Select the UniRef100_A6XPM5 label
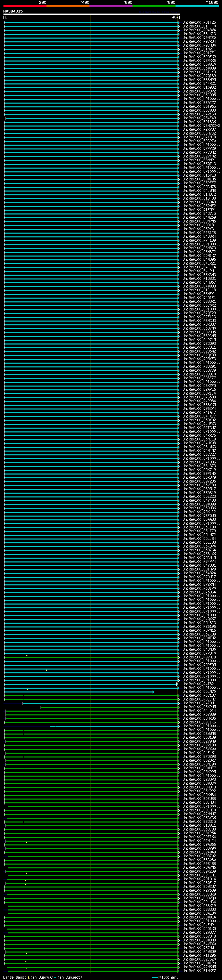Screen dimensions: 222x980 [199, 707]
